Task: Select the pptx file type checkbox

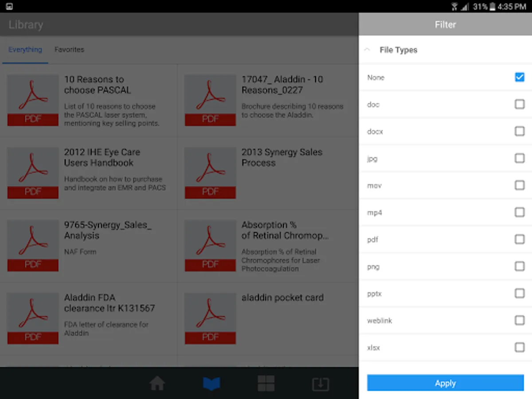Action: click(520, 293)
